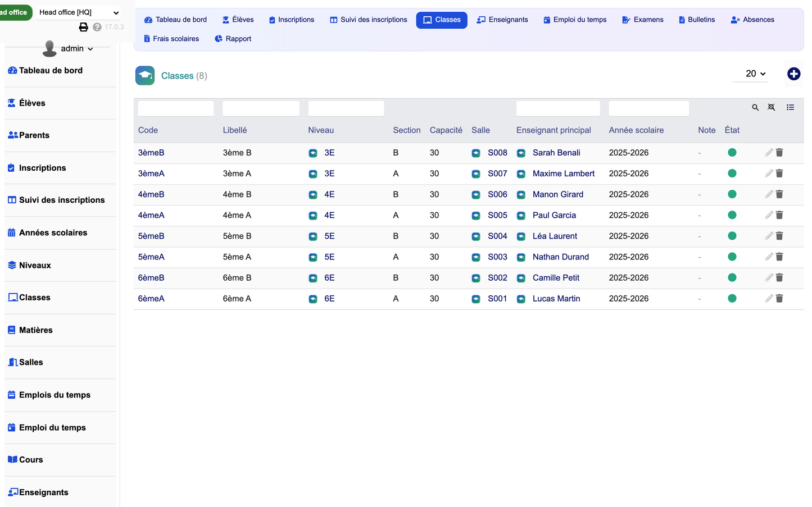This screenshot has height=507, width=812.
Task: Delete the 5èmeA row with trash icon
Action: tap(779, 257)
